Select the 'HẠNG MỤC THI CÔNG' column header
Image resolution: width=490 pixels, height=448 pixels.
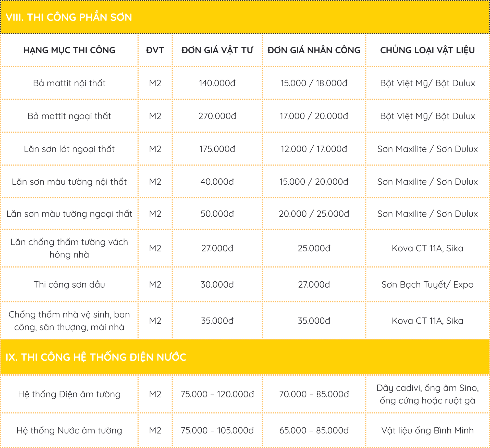69,50
